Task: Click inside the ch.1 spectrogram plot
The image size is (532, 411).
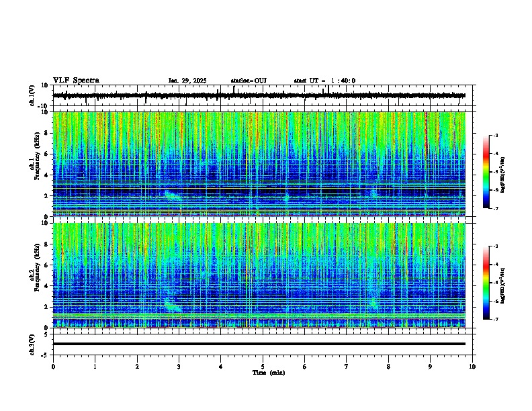Action: click(259, 164)
